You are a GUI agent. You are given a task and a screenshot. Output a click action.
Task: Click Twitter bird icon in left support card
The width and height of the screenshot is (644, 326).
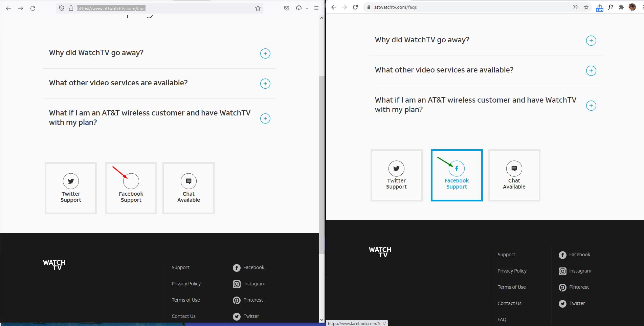coord(71,181)
